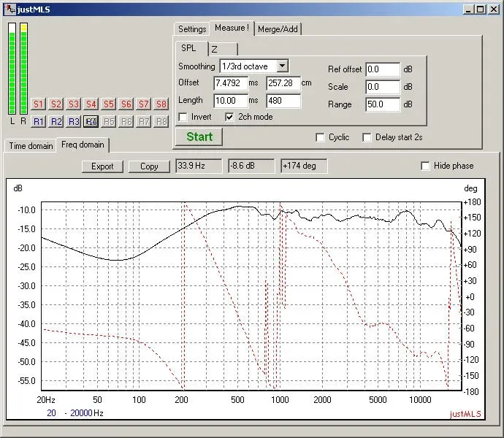Select memory slot S2
Image resolution: width=504 pixels, height=438 pixels.
click(x=56, y=104)
